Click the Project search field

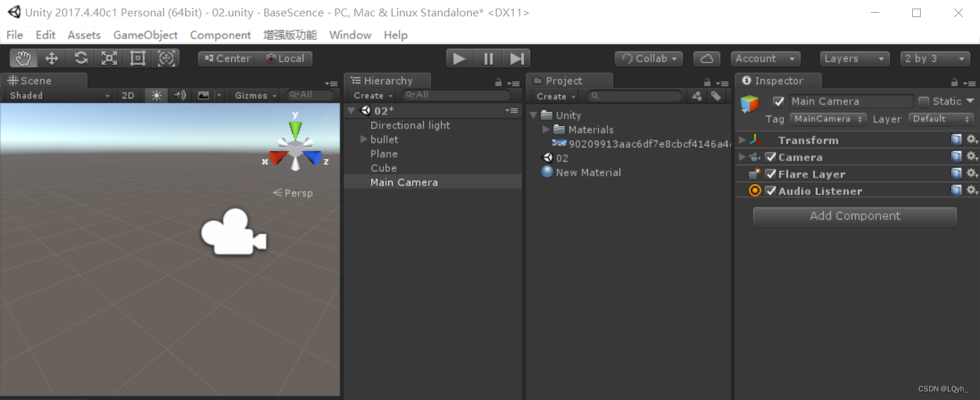(635, 96)
